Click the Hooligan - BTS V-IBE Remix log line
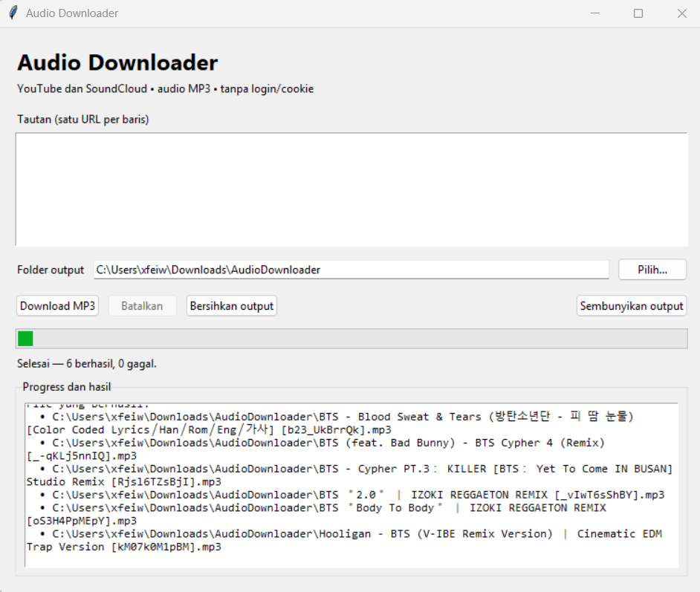 [351, 534]
